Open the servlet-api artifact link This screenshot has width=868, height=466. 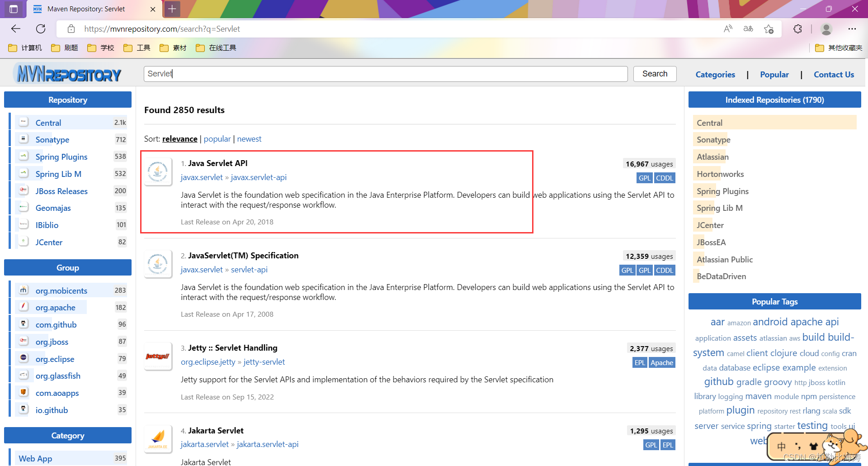[249, 270]
